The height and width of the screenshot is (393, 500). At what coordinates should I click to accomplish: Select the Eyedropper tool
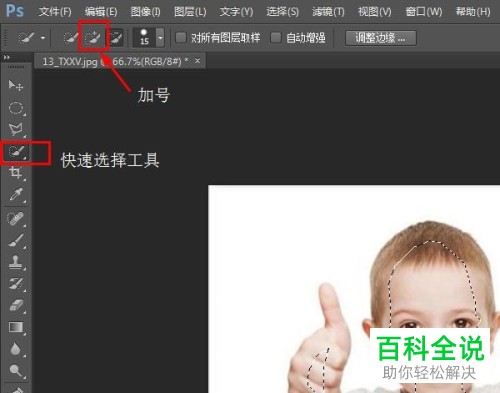point(16,195)
